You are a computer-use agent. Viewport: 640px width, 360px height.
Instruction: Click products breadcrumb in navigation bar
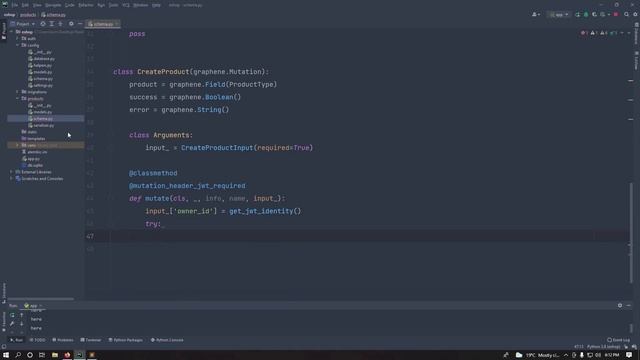(28, 15)
